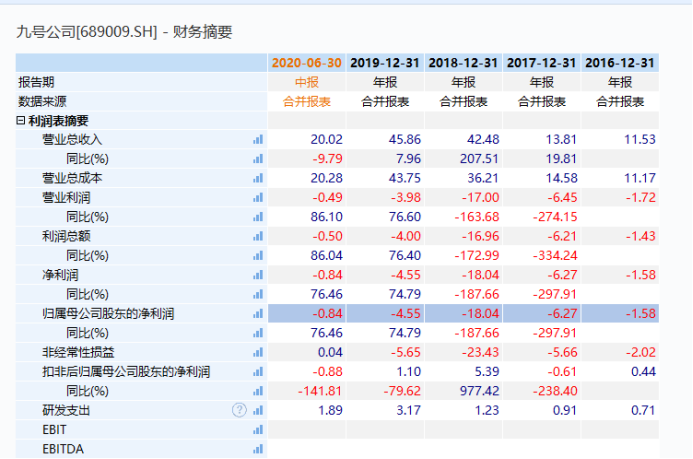Click operating profit value -17.00
This screenshot has width=693, height=459.
pos(480,197)
